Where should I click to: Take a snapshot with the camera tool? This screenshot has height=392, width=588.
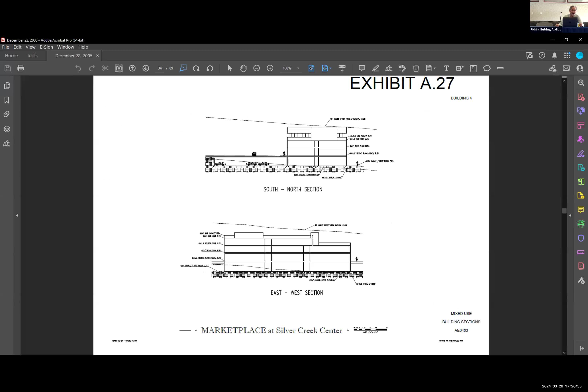tap(119, 68)
